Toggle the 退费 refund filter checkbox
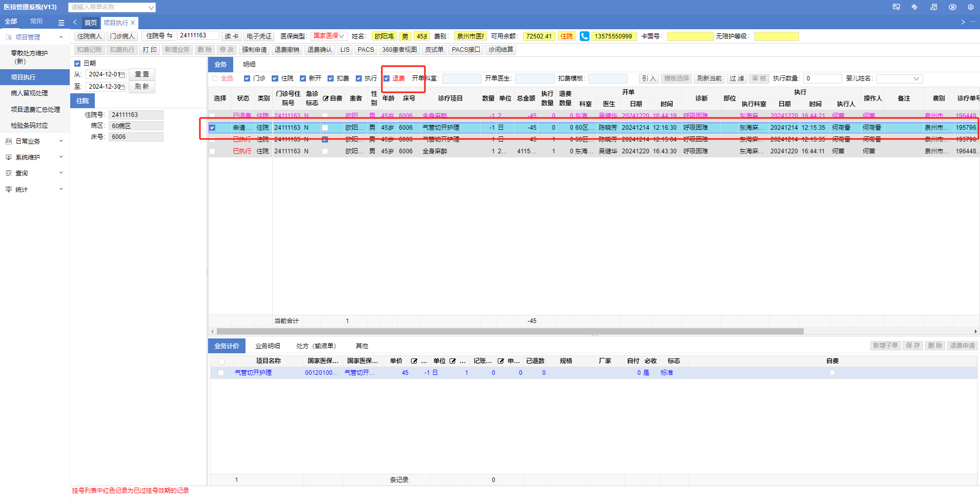The image size is (980, 502). click(x=386, y=78)
